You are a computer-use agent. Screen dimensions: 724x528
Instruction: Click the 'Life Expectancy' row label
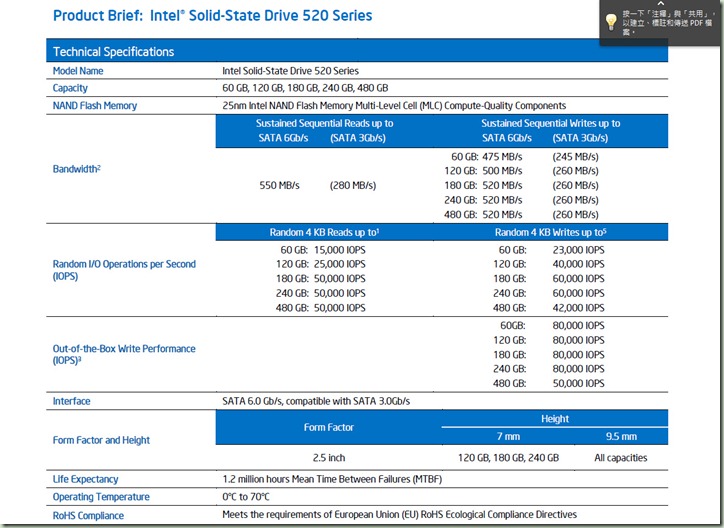[85, 480]
